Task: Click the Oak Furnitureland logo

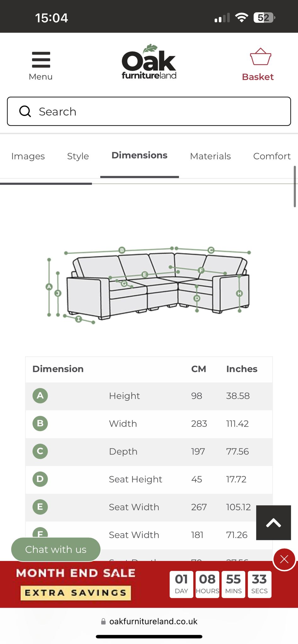Action: 149,62
